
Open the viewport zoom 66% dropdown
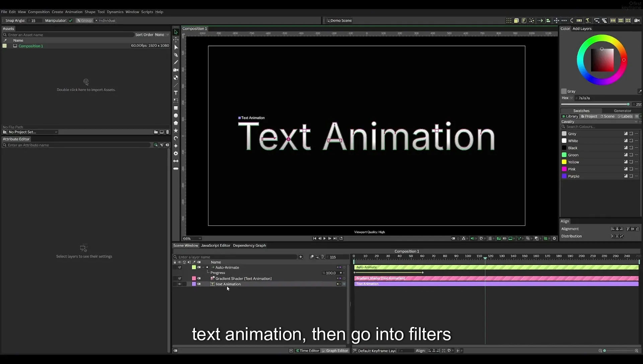[192, 239]
